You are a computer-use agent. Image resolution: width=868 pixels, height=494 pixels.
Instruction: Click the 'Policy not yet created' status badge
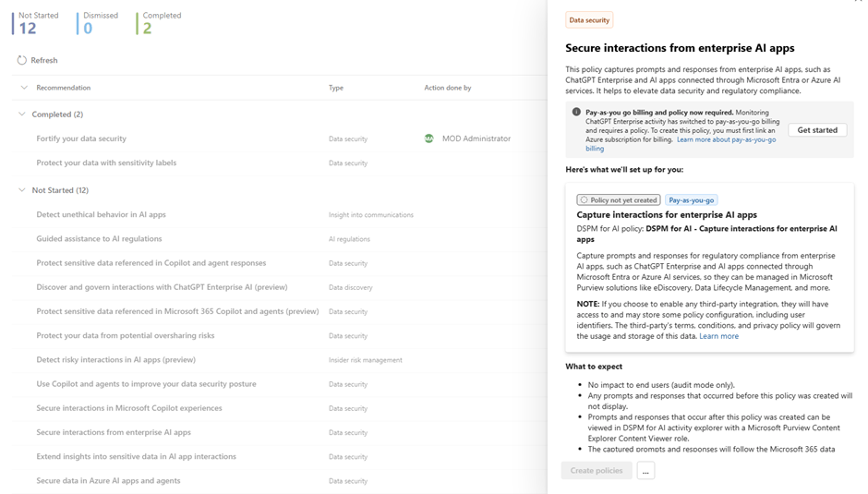tap(619, 199)
